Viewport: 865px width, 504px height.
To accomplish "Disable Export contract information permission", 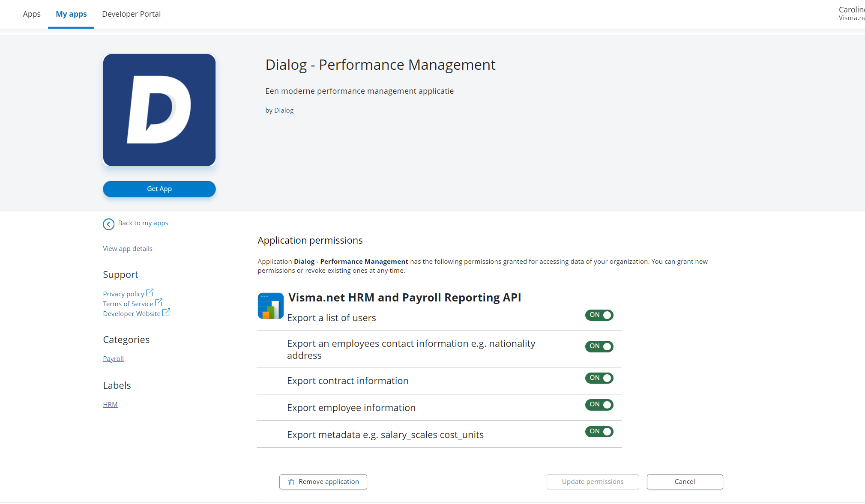I will (599, 378).
